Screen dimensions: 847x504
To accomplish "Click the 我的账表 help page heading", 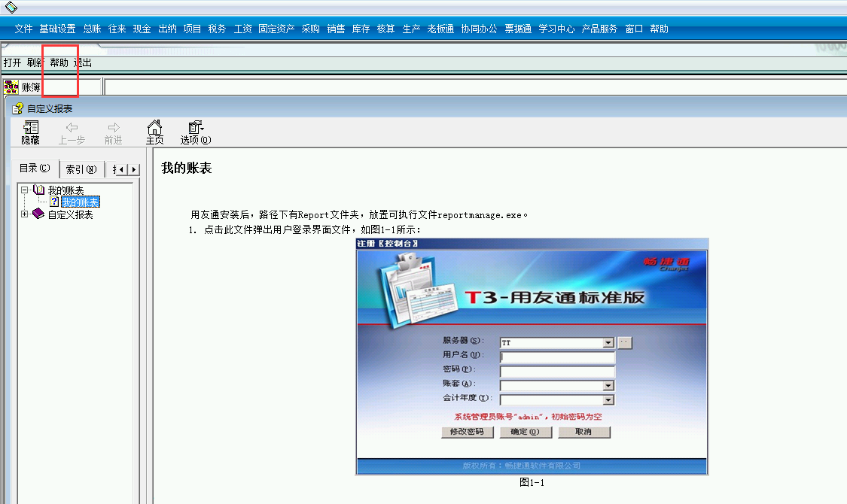I will (x=187, y=168).
